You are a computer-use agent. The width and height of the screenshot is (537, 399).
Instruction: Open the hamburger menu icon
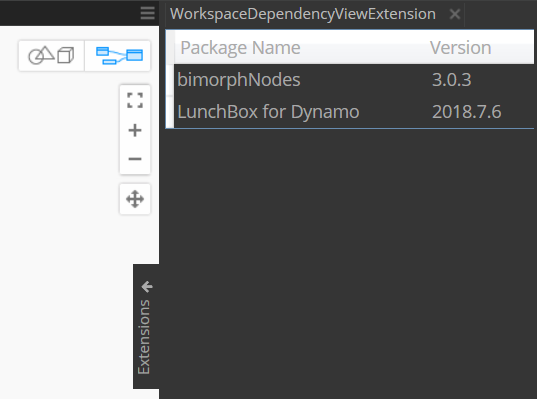pos(148,13)
